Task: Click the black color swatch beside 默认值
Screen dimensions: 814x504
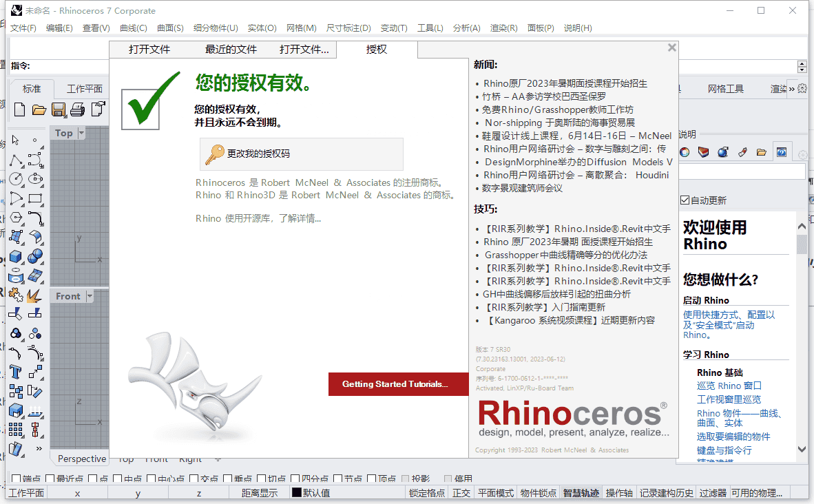Action: (295, 494)
